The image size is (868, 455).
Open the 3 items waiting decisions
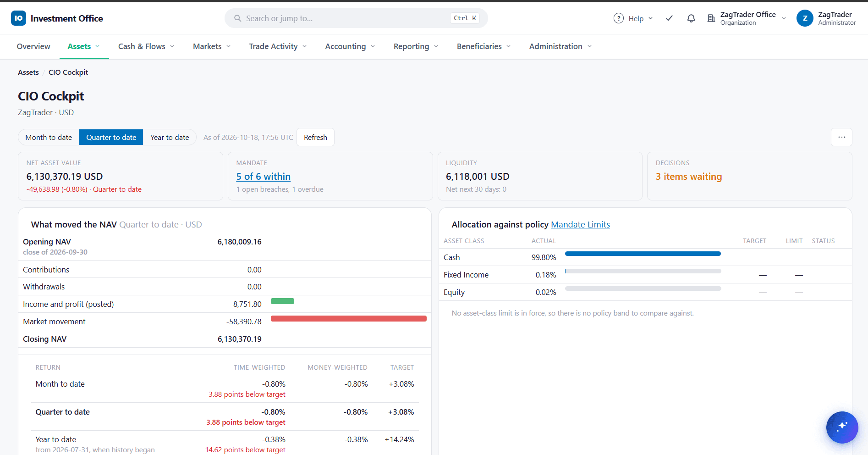689,177
